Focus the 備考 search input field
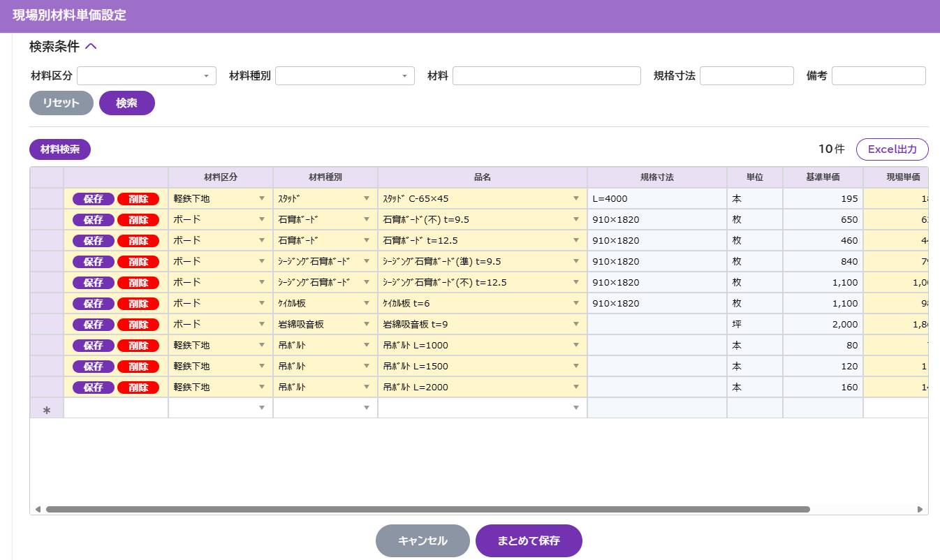 [x=879, y=75]
